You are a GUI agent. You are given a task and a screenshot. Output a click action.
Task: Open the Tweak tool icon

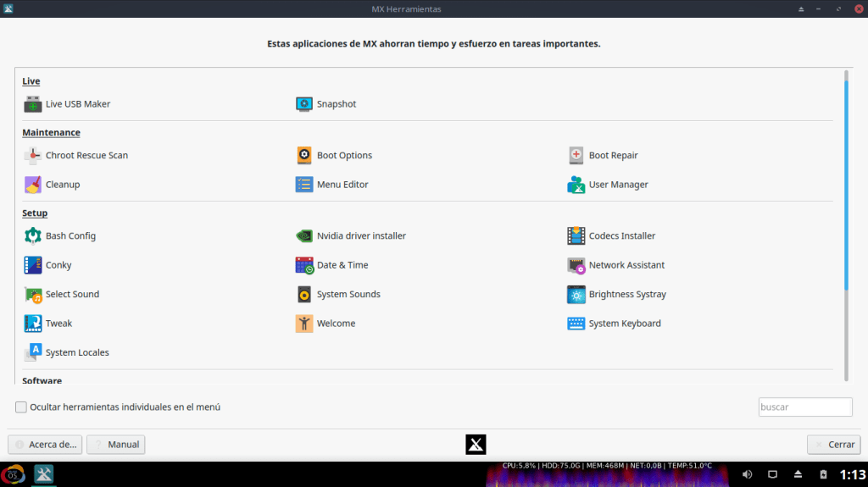[x=32, y=324]
